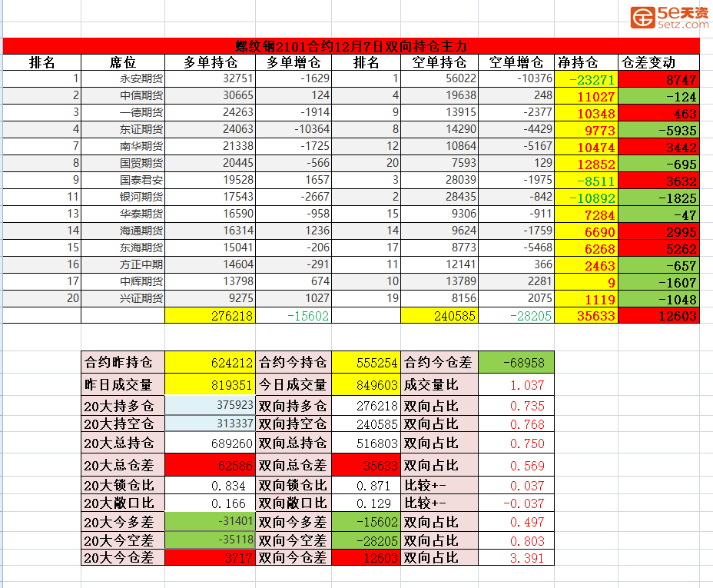Select the yellow net position cell -23271
This screenshot has width=713, height=588.
point(585,79)
